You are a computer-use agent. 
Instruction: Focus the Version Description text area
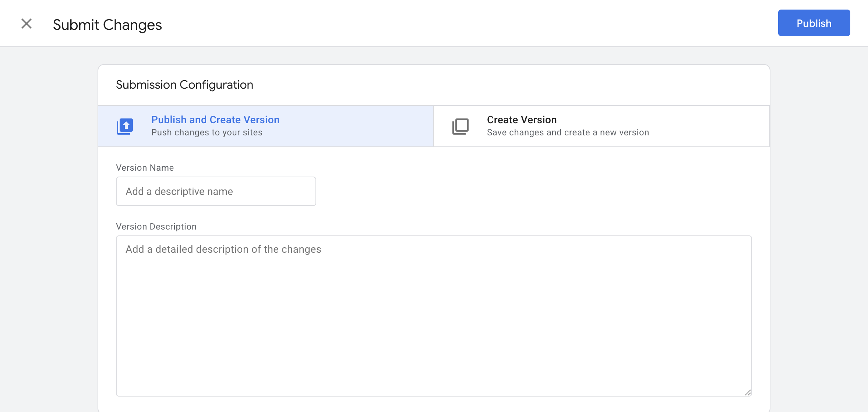point(434,316)
